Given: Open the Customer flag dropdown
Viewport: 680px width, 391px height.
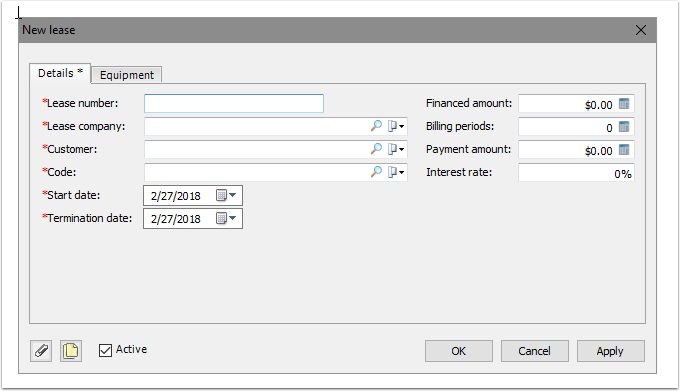Looking at the screenshot, I should point(396,149).
